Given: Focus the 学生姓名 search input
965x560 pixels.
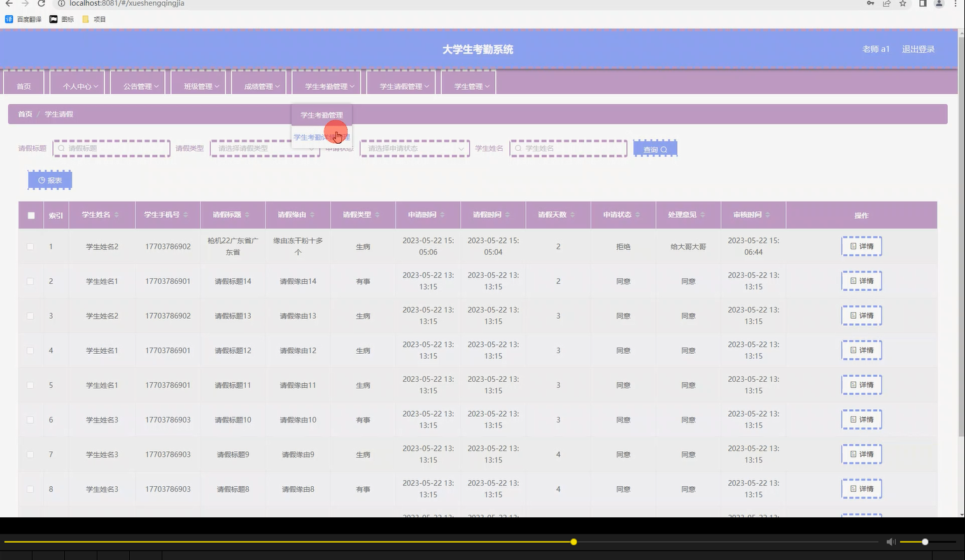Looking at the screenshot, I should point(568,148).
